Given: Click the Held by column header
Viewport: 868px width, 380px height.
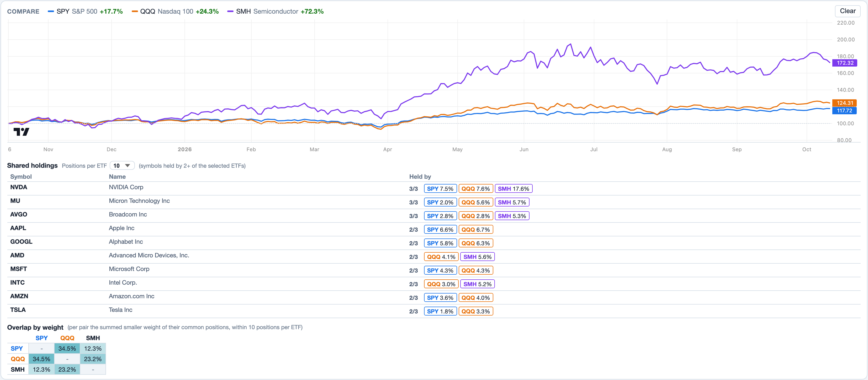Looking at the screenshot, I should pos(420,177).
